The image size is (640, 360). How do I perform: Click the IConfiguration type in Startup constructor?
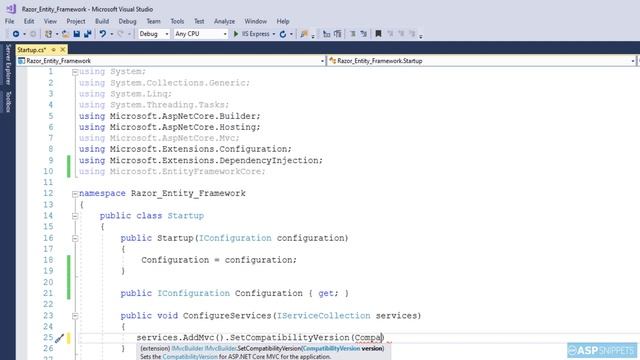click(235, 238)
